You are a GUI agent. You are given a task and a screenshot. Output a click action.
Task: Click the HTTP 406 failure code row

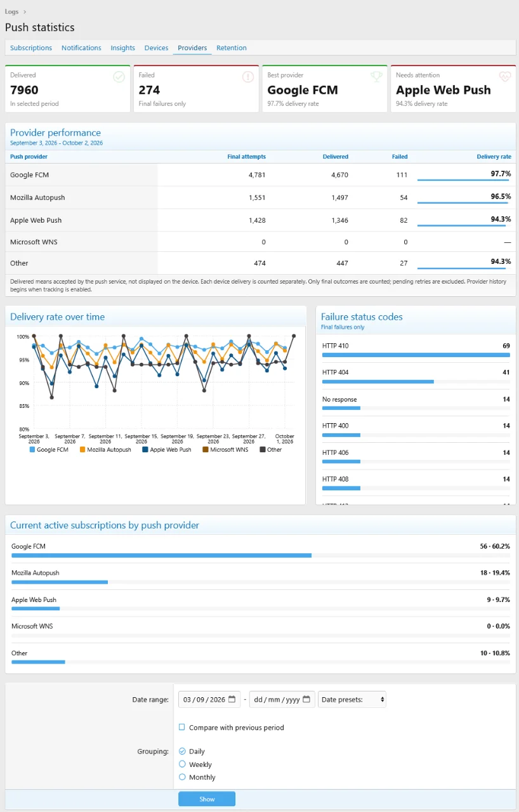416,456
